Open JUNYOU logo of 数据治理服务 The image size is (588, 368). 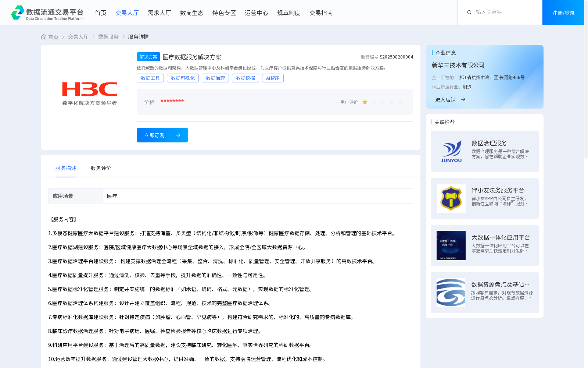click(451, 151)
